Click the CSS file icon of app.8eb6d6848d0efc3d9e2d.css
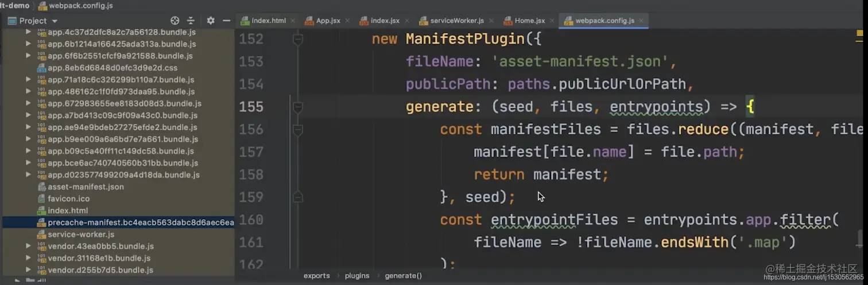This screenshot has width=868, height=285. pos(41,68)
